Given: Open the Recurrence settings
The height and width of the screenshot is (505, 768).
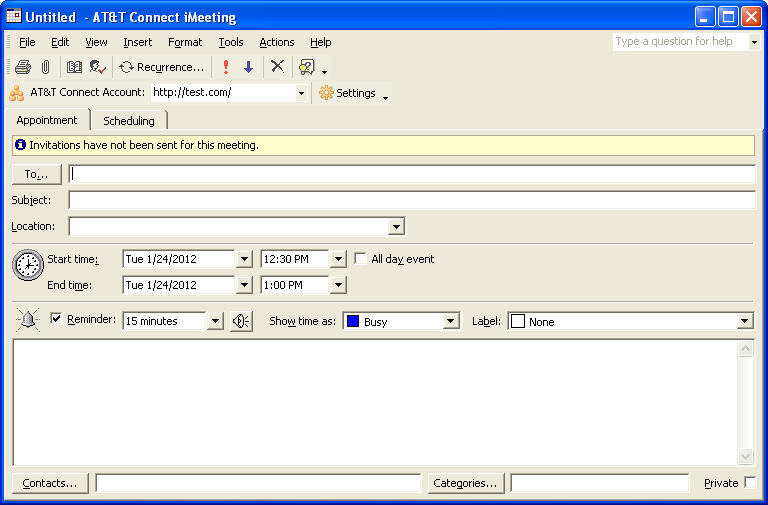Looking at the screenshot, I should pyautogui.click(x=162, y=67).
